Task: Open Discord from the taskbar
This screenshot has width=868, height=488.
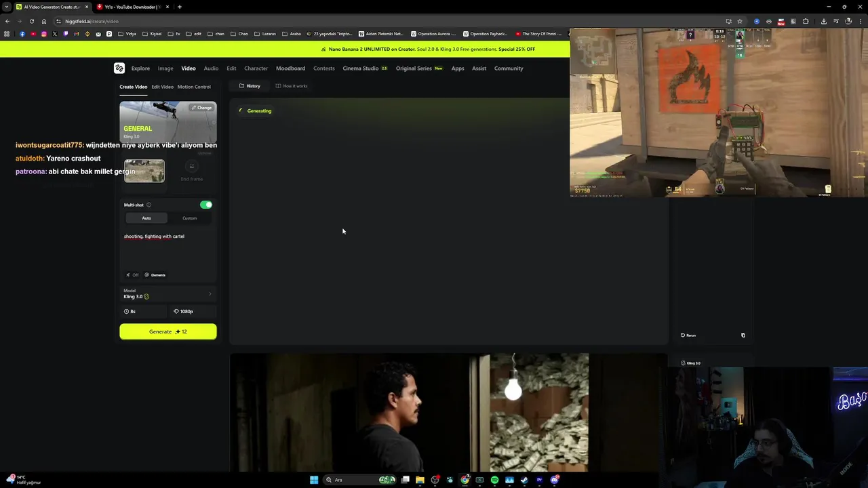Action: 554,480
